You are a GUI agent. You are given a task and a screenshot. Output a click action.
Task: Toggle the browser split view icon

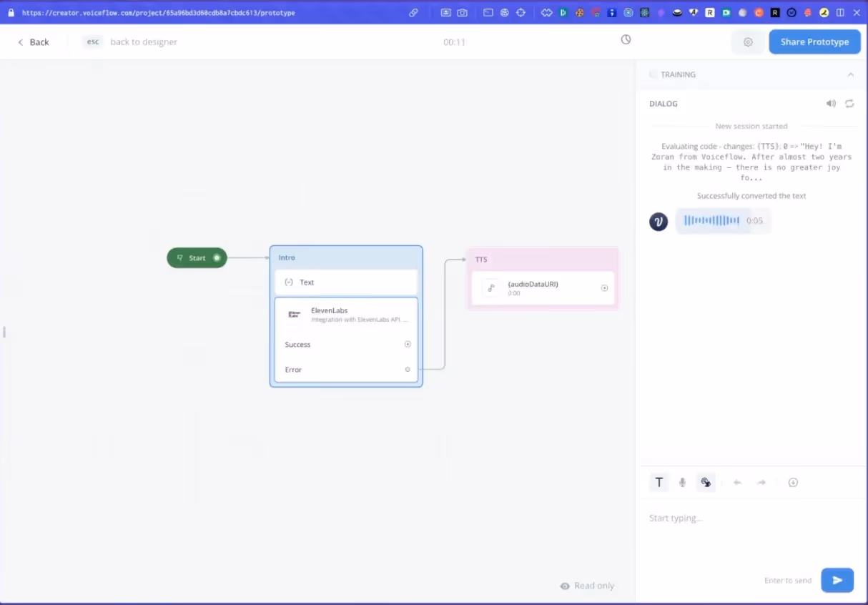coord(840,13)
